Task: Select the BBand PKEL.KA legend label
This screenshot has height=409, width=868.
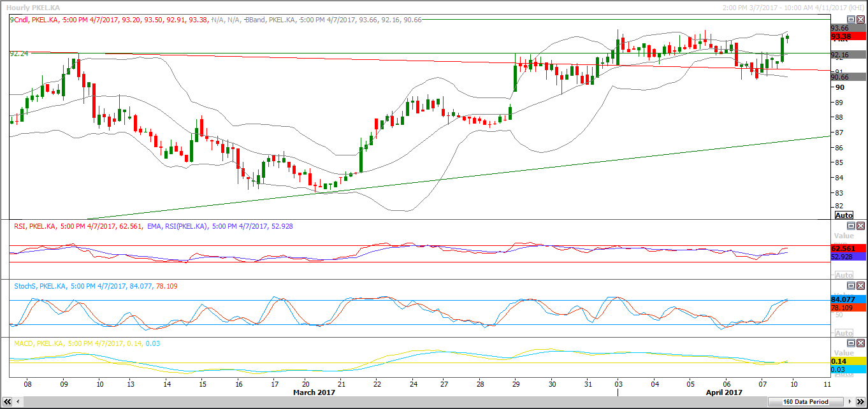Action: click(273, 20)
